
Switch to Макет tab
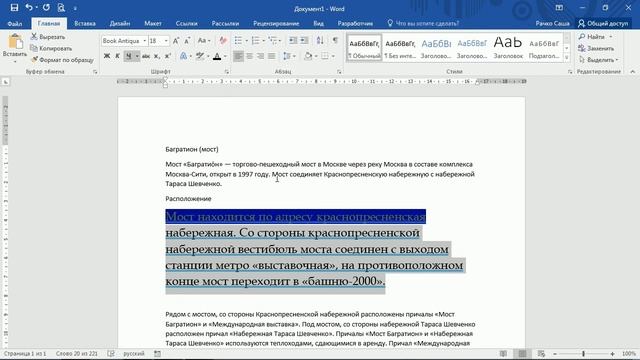[x=153, y=23]
